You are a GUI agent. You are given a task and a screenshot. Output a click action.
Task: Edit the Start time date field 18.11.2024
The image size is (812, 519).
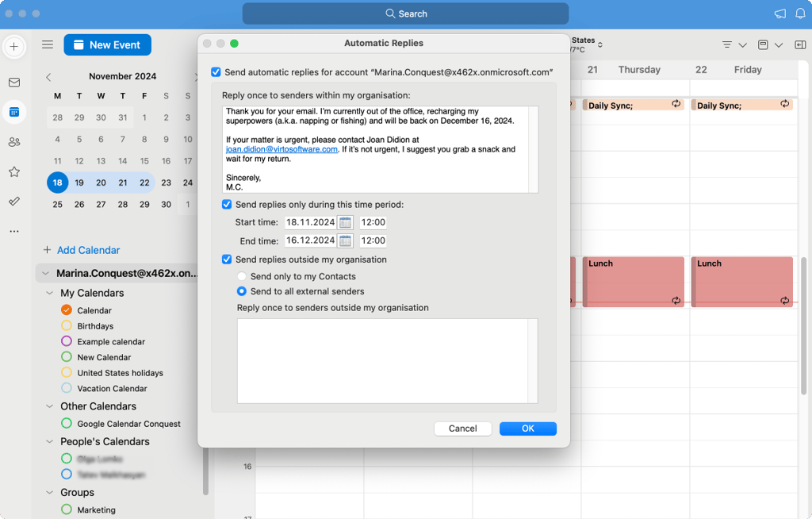coord(310,222)
